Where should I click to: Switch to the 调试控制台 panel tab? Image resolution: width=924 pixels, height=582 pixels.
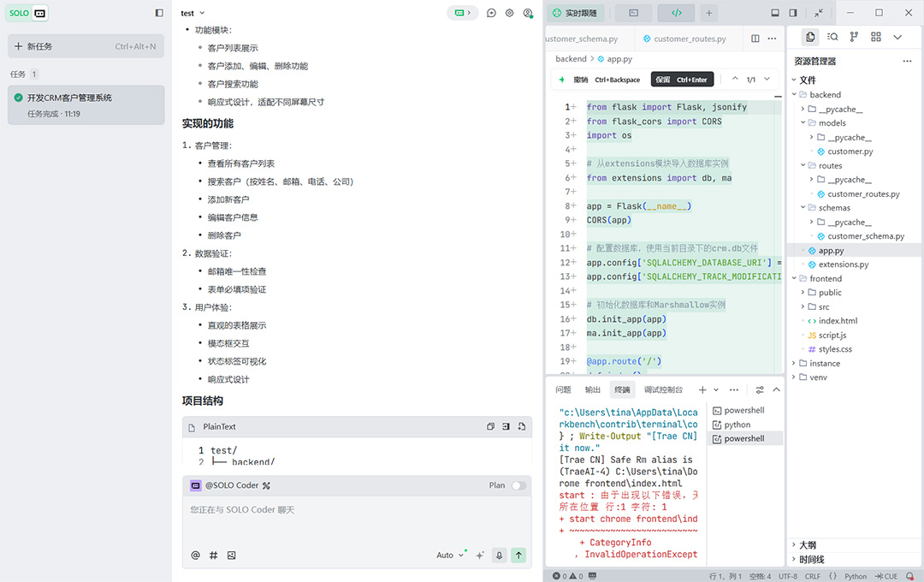tap(663, 389)
